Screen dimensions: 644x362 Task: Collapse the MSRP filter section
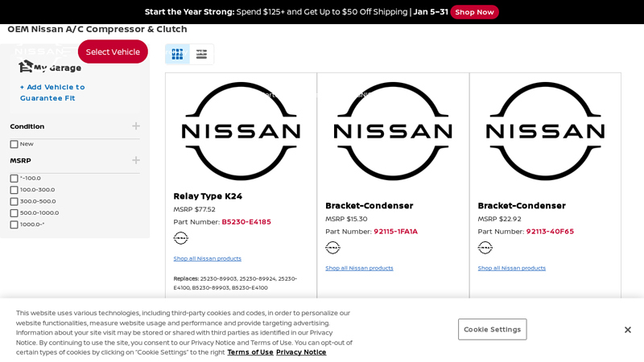coord(136,160)
